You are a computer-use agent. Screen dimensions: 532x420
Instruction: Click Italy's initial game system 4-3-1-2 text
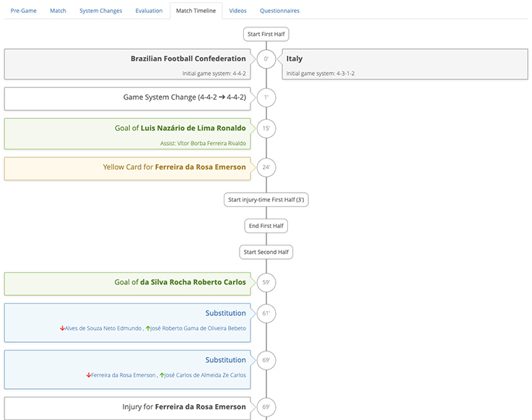click(x=320, y=74)
